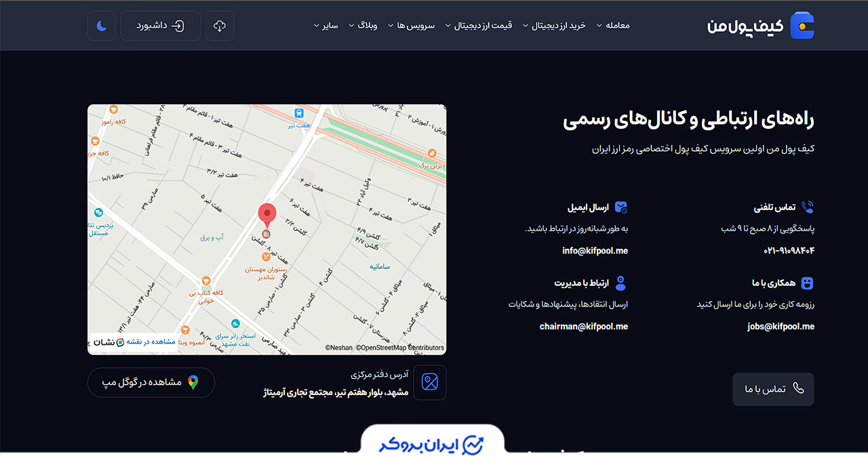Open مشاهده در نقشه link on map
This screenshot has height=469, width=868.
click(x=151, y=342)
